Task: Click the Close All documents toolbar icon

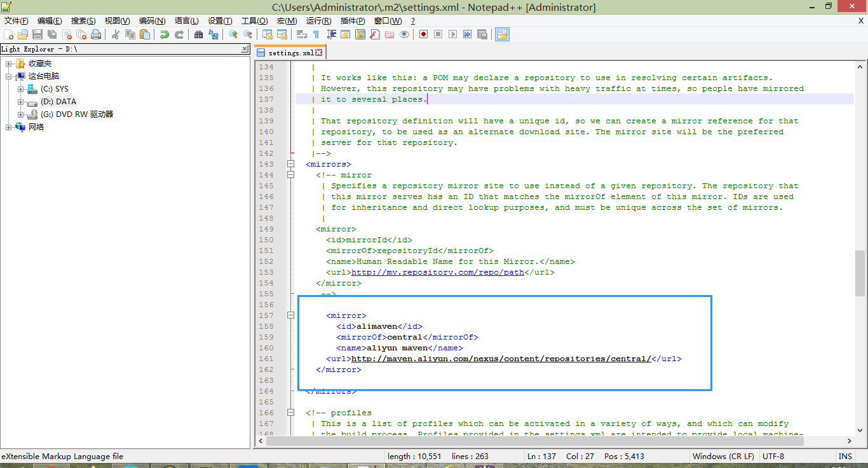Action: (x=81, y=34)
